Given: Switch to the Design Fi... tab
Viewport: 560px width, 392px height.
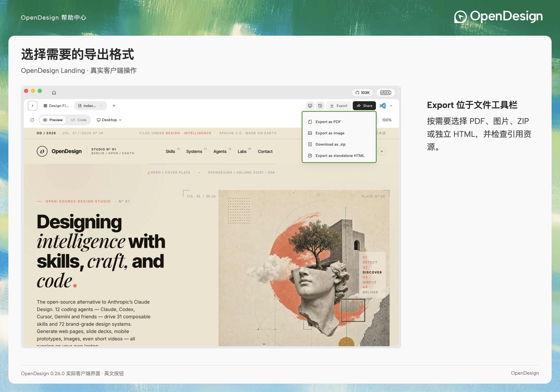Looking at the screenshot, I should pos(56,106).
